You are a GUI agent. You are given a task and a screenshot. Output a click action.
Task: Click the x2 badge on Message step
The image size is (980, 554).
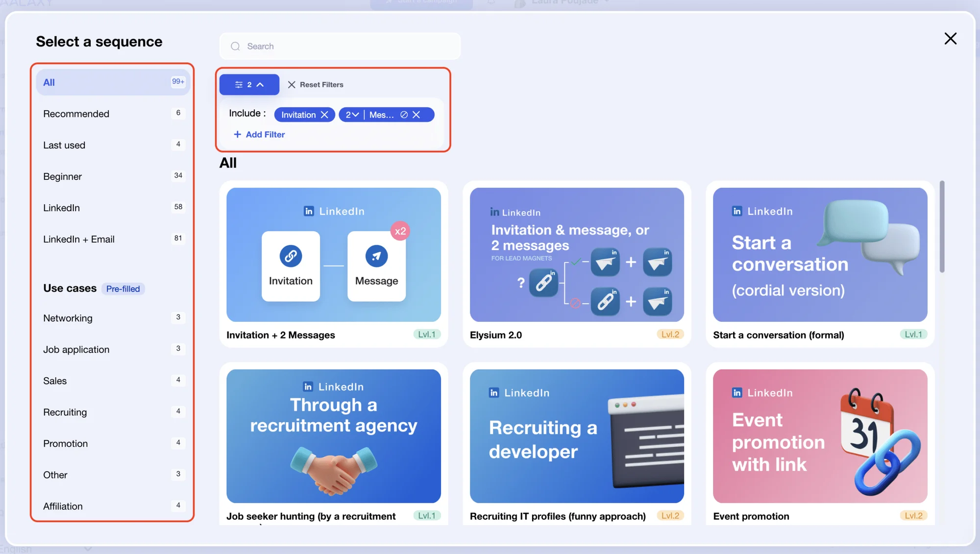[400, 231]
